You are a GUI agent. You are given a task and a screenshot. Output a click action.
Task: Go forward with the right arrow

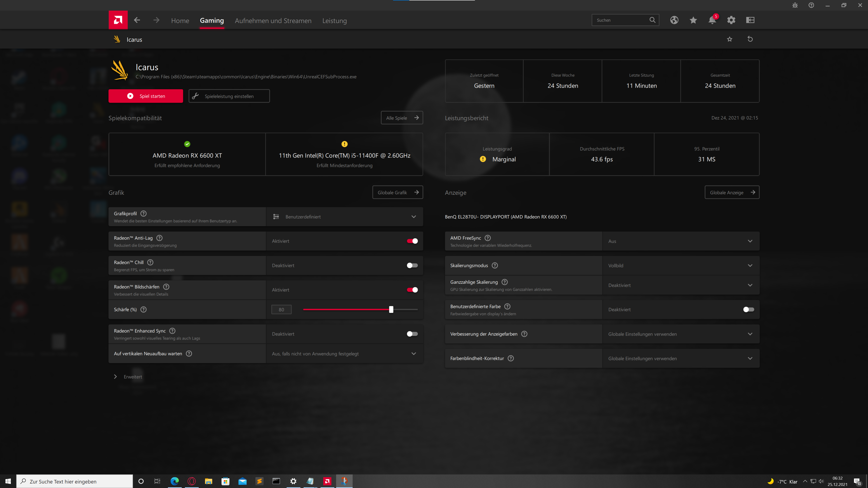coord(156,20)
